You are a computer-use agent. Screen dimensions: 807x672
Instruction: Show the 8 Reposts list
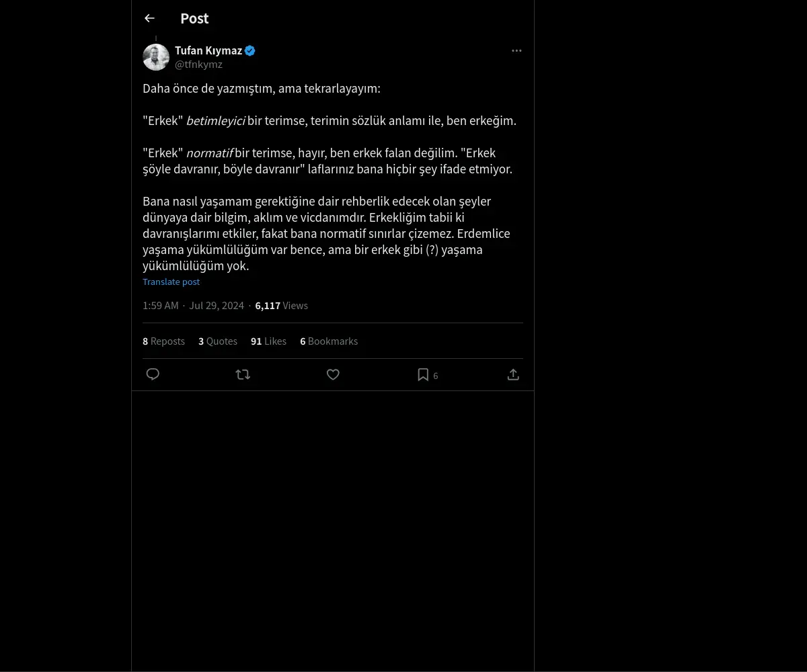tap(163, 341)
